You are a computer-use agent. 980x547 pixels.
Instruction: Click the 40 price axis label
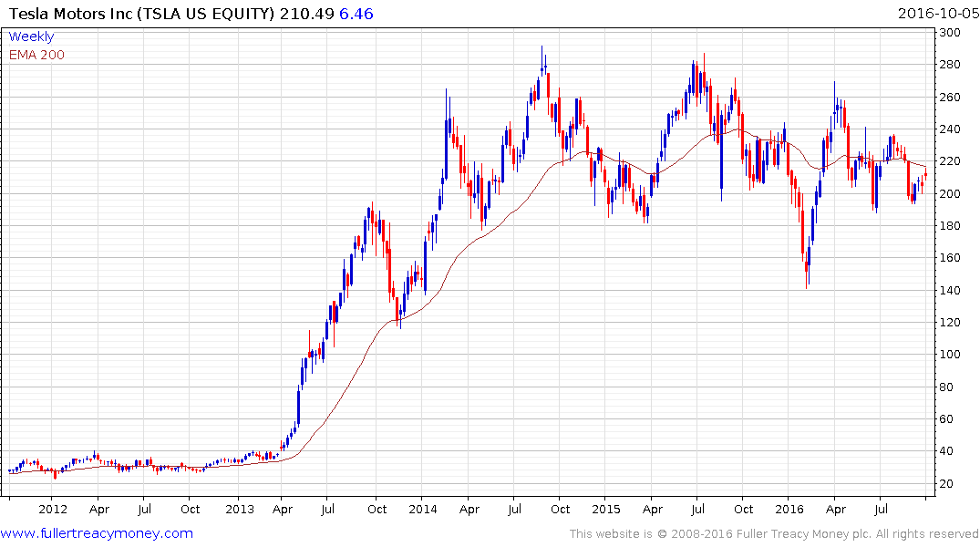click(x=947, y=451)
